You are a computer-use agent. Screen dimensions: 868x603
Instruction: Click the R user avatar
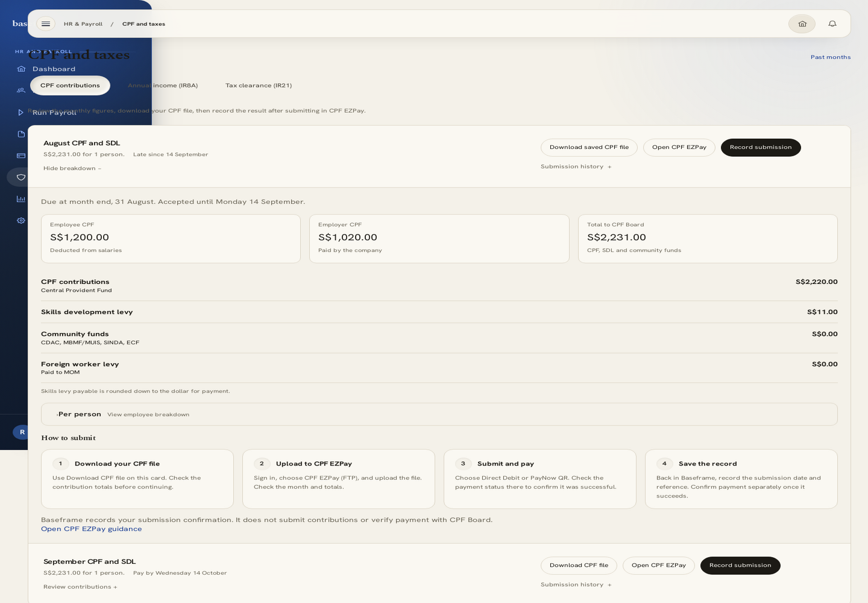pyautogui.click(x=22, y=432)
